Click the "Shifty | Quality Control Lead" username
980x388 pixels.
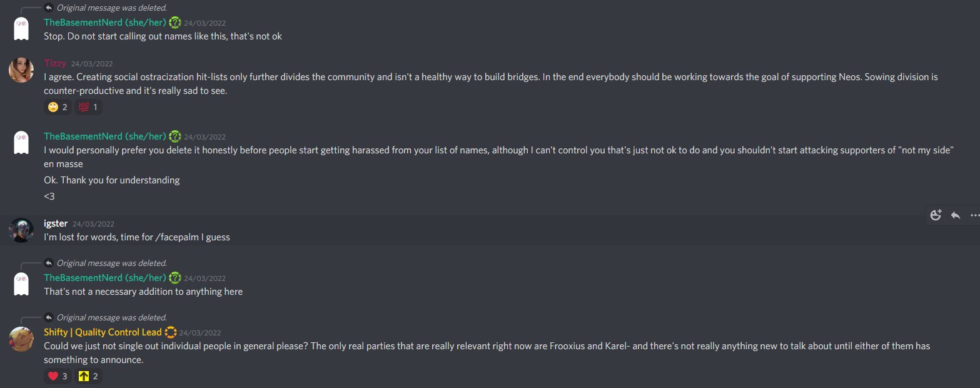coord(103,332)
